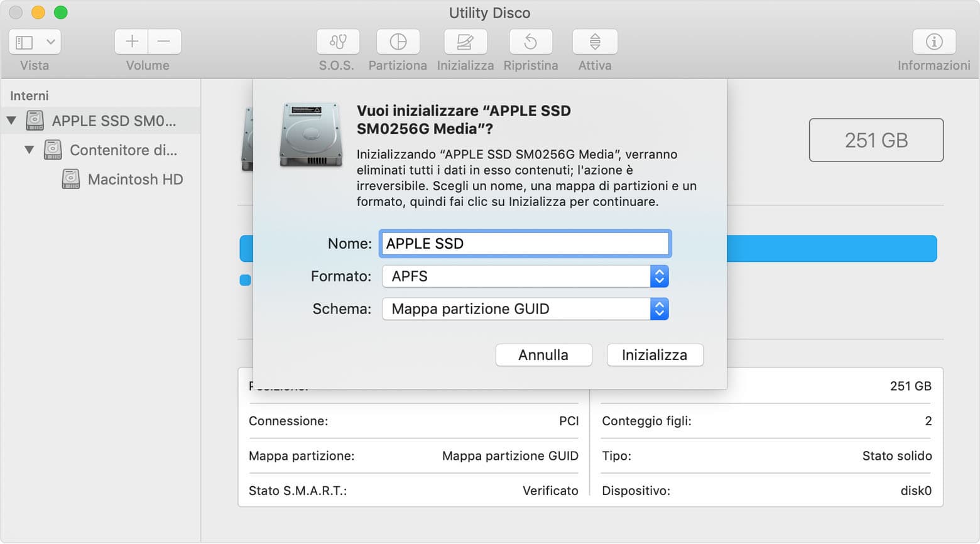Open the Vista dropdown chevron
Viewport: 980px width, 544px height.
(x=50, y=42)
